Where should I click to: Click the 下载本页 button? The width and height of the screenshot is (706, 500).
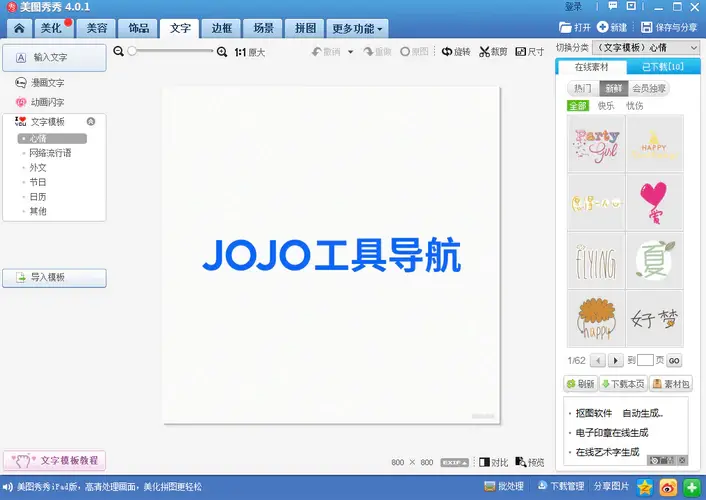624,384
